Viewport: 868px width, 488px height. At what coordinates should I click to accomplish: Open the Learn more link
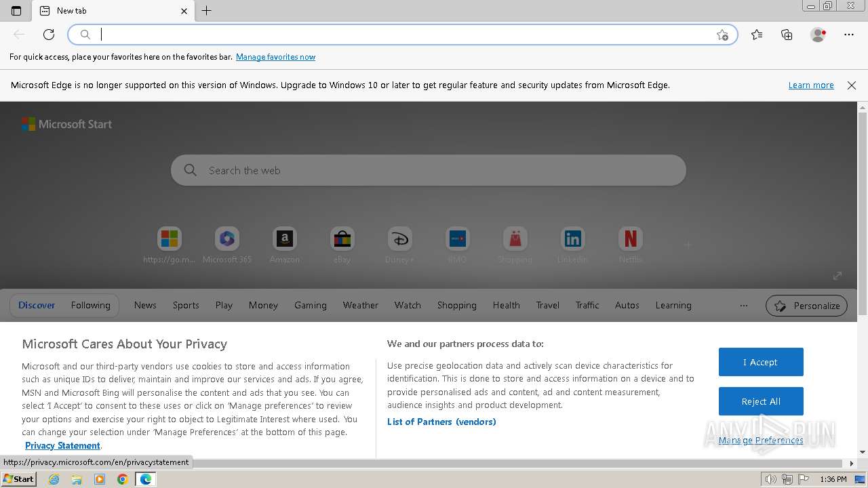811,85
